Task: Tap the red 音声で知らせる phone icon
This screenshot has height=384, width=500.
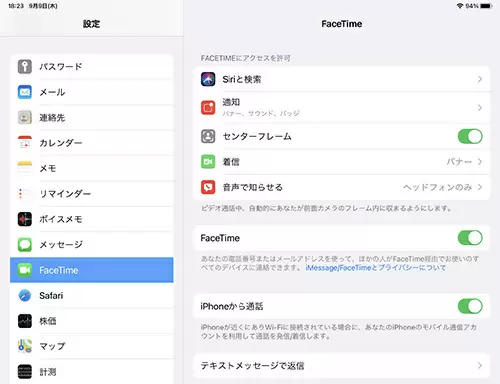Action: (208, 187)
